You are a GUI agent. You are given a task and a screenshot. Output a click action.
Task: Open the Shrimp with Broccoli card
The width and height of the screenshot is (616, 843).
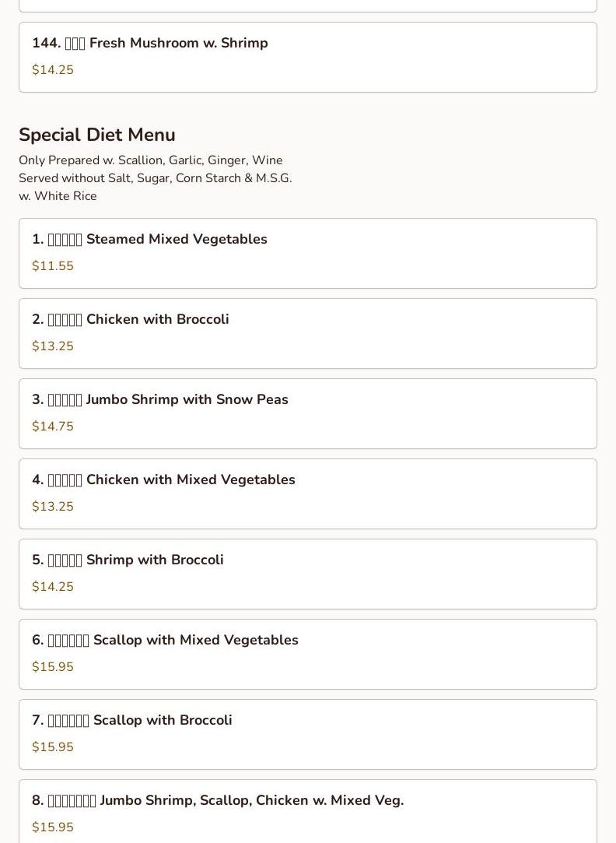308,574
